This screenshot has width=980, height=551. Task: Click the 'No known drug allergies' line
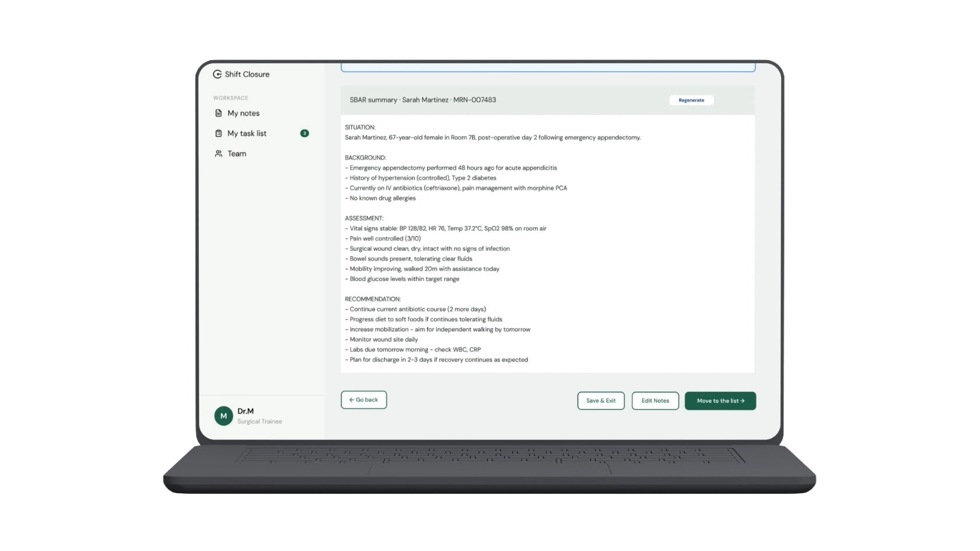point(380,198)
